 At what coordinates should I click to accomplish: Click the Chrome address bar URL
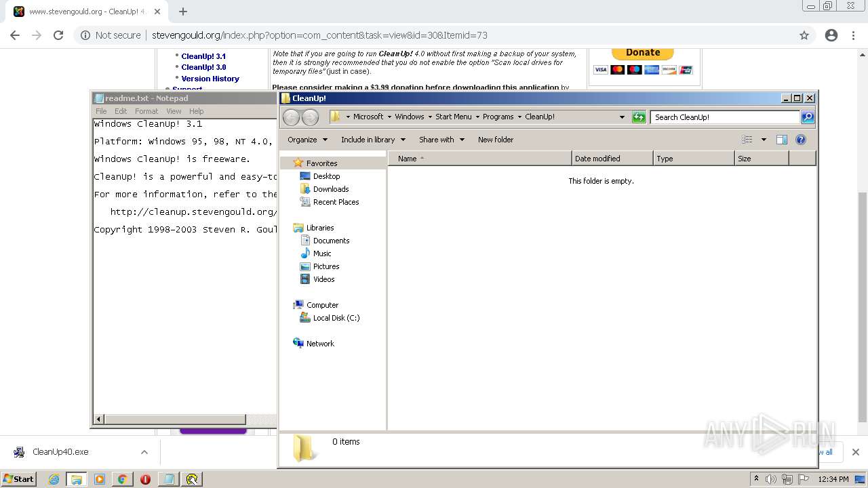(319, 35)
